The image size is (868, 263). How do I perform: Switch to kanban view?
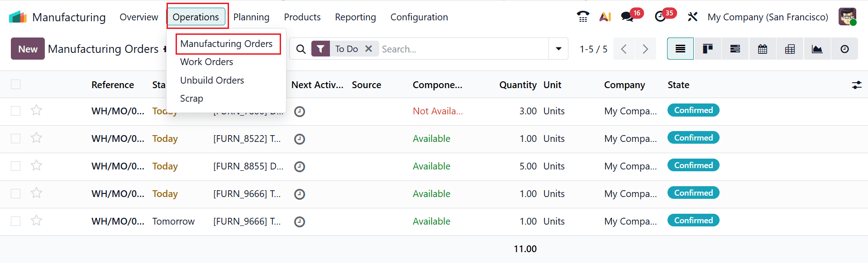tap(708, 49)
